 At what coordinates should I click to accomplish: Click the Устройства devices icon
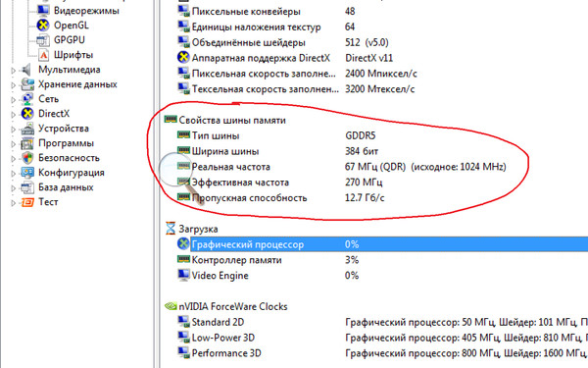27,129
